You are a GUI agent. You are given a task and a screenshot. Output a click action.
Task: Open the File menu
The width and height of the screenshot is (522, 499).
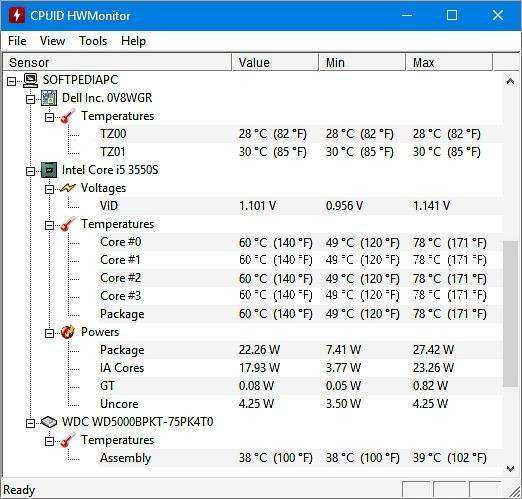click(x=17, y=41)
